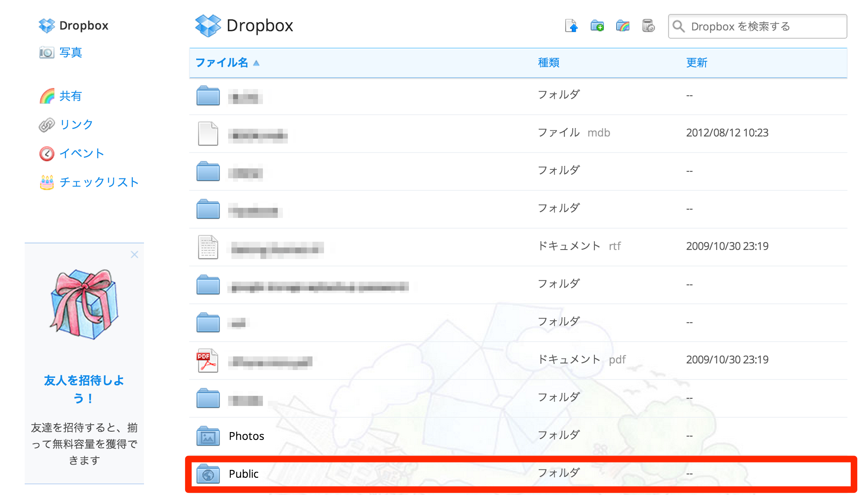
Task: Sort files by 更新 column
Action: (696, 63)
